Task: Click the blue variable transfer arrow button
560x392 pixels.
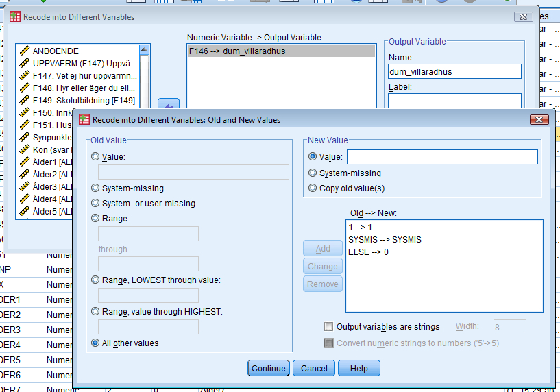Action: coord(169,104)
